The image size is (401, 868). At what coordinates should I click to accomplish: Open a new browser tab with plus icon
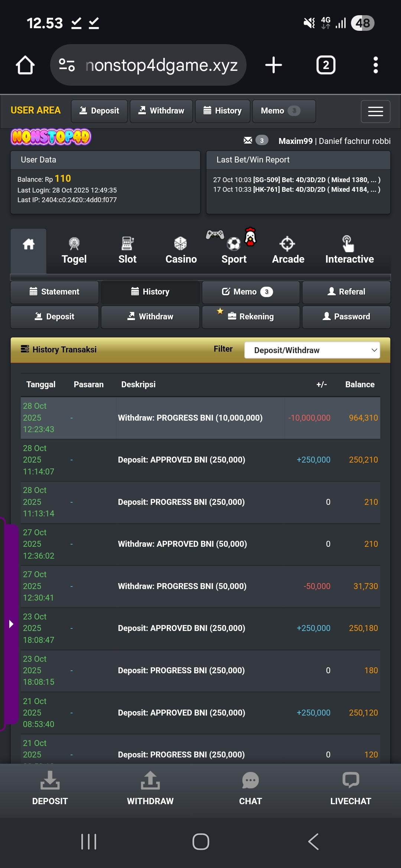[x=274, y=65]
